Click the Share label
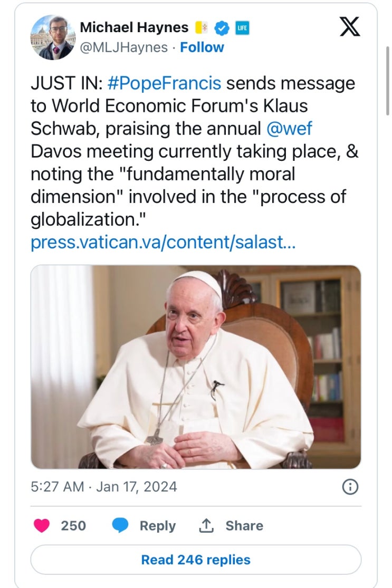 pos(244,526)
